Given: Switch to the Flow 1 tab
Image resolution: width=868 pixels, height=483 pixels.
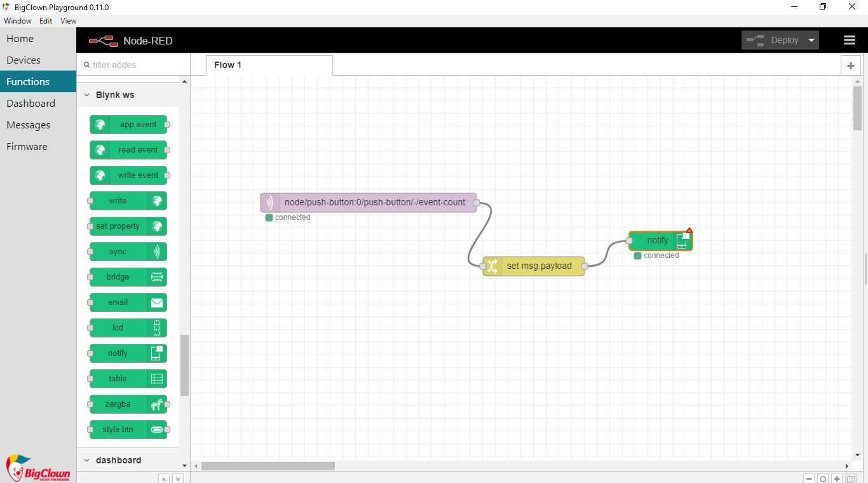Looking at the screenshot, I should click(269, 65).
